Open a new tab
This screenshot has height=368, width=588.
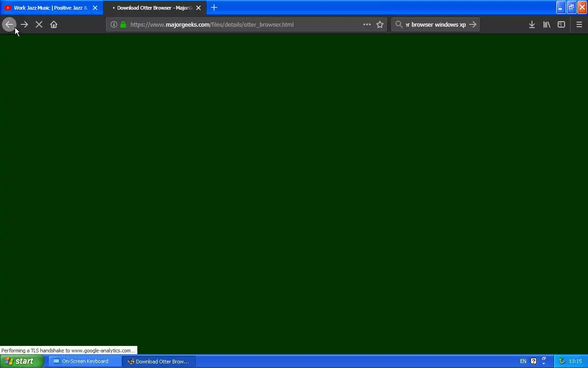(214, 7)
